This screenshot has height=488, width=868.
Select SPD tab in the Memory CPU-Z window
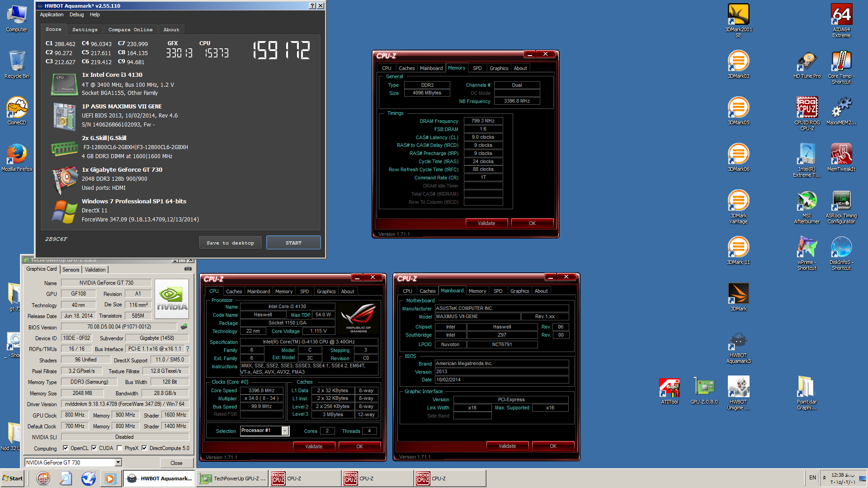[x=477, y=68]
